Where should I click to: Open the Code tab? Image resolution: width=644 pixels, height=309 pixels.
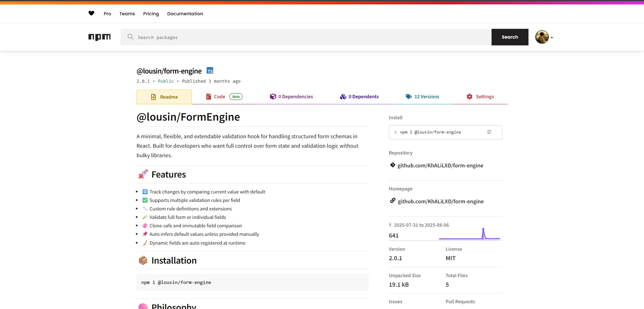coord(224,97)
